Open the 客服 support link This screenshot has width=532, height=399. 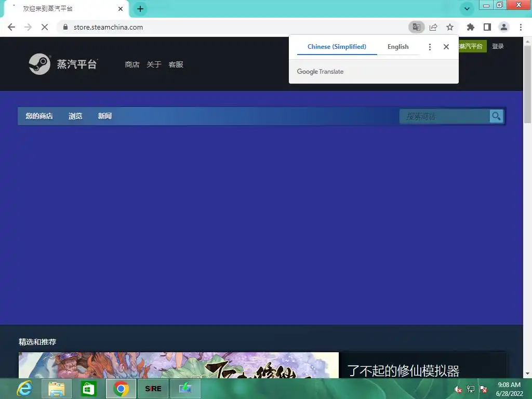click(176, 64)
